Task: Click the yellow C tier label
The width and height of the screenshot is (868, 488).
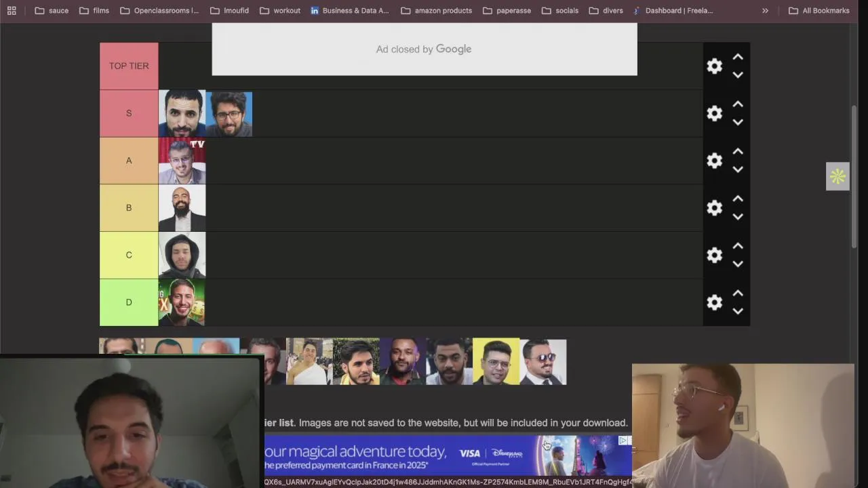Action: click(129, 255)
